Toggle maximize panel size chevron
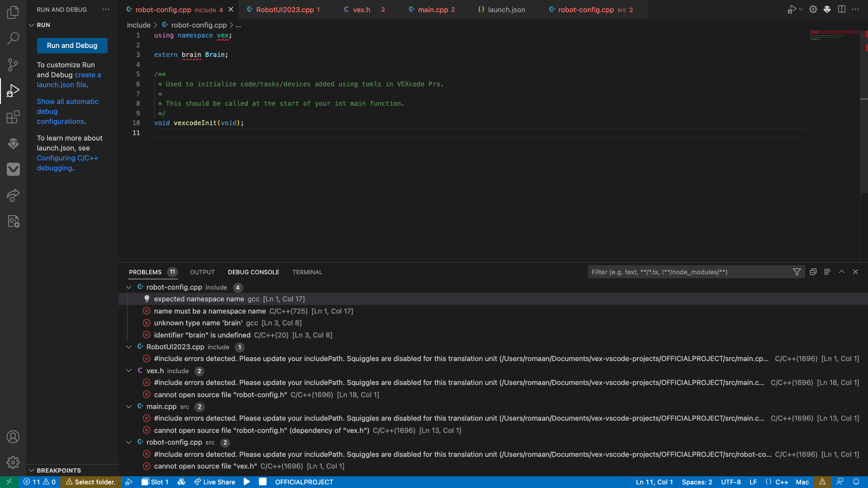 click(x=841, y=272)
